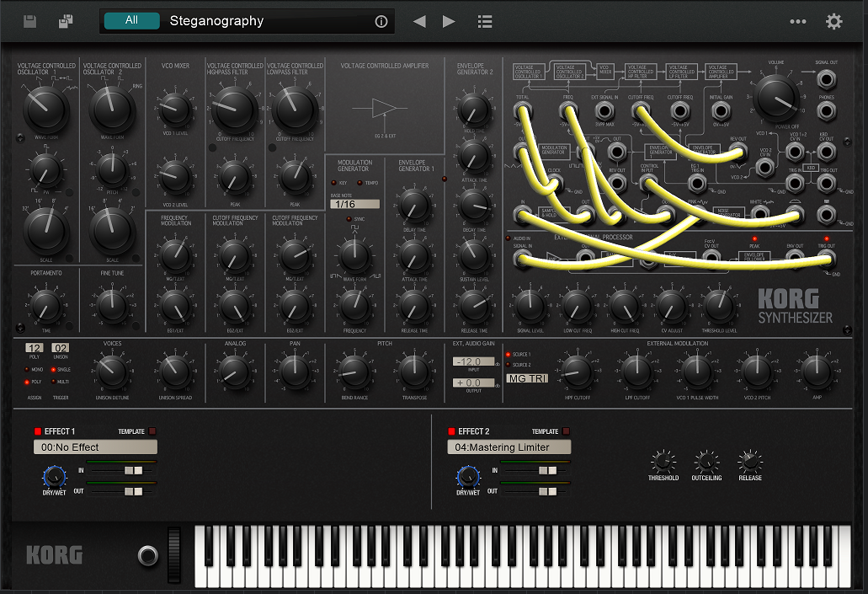
Task: Open the POLY voice count 12 field
Action: (35, 348)
